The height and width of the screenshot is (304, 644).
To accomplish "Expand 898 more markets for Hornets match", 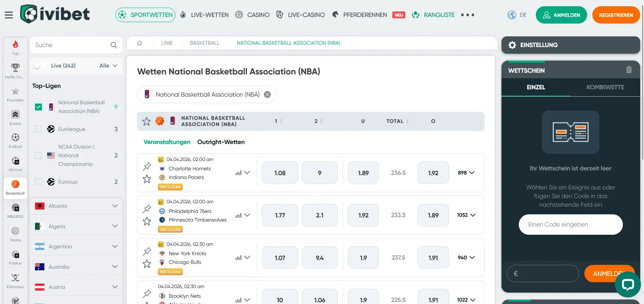I will 466,173.
